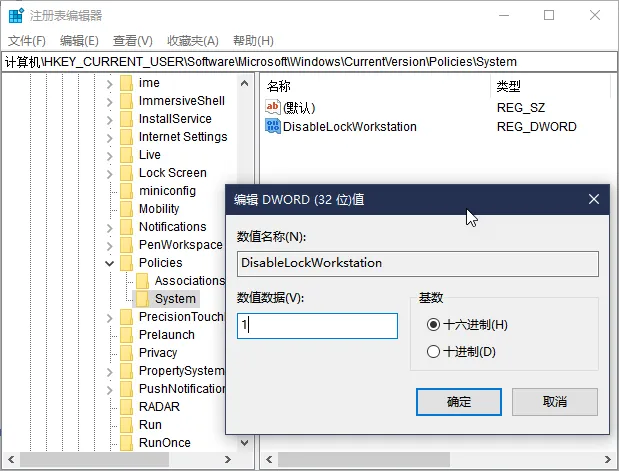The image size is (619, 471).
Task: Click the 数值数据(V) input field
Action: click(317, 326)
